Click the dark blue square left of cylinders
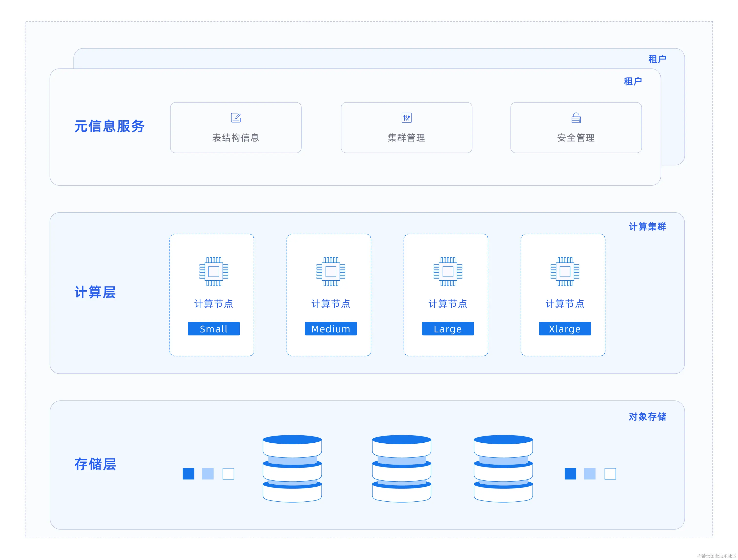The width and height of the screenshot is (738, 560). pyautogui.click(x=188, y=474)
